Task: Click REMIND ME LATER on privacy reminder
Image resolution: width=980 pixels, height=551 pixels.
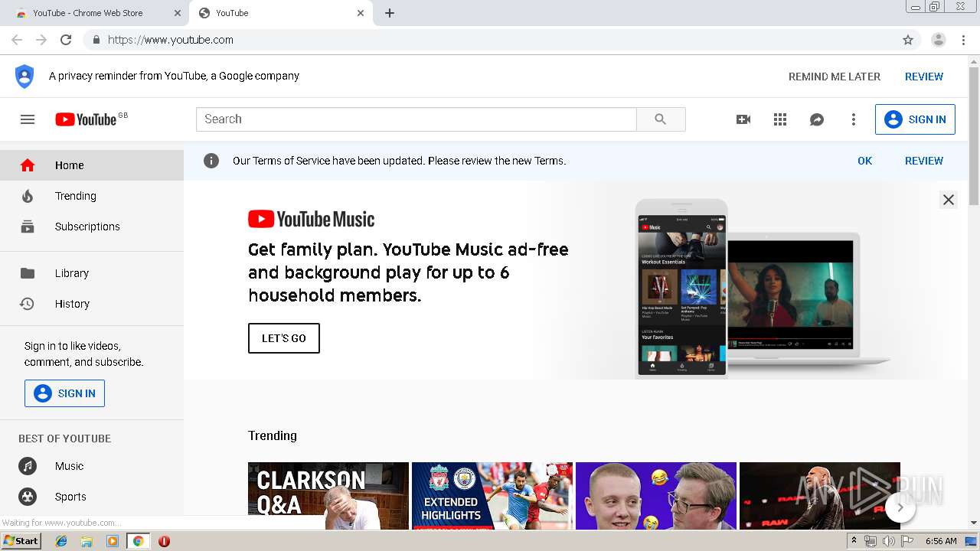Action: tap(835, 77)
